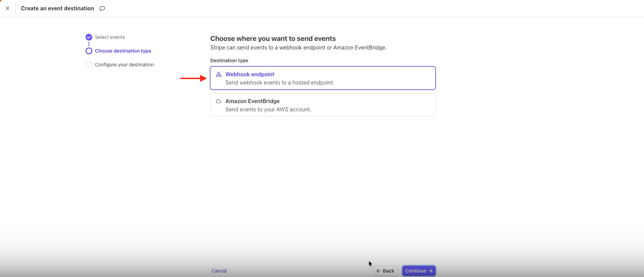Click the completed checkmark step icon
This screenshot has height=277, width=644.
coord(89,37)
